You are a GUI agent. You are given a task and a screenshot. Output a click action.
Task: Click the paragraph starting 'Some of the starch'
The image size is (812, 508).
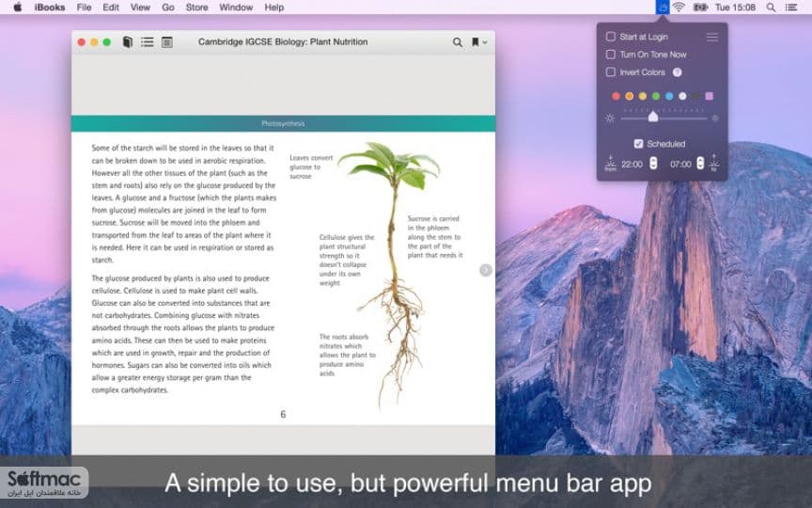pos(184,204)
